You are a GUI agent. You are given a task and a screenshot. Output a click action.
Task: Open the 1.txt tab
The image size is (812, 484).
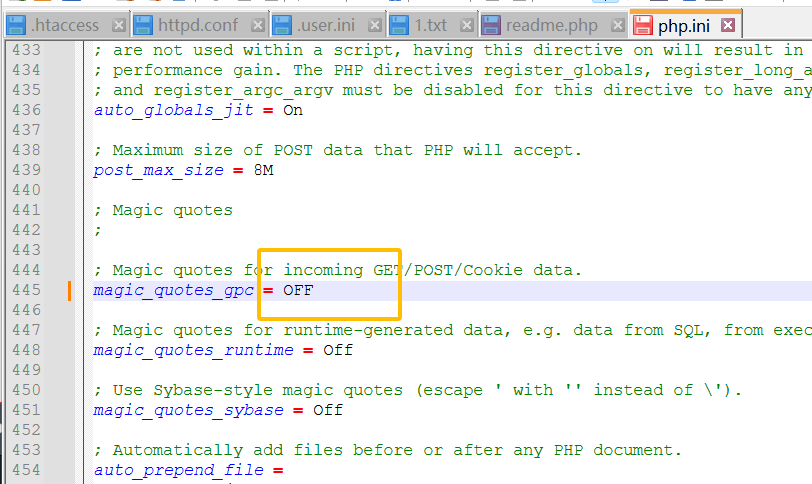(x=431, y=25)
